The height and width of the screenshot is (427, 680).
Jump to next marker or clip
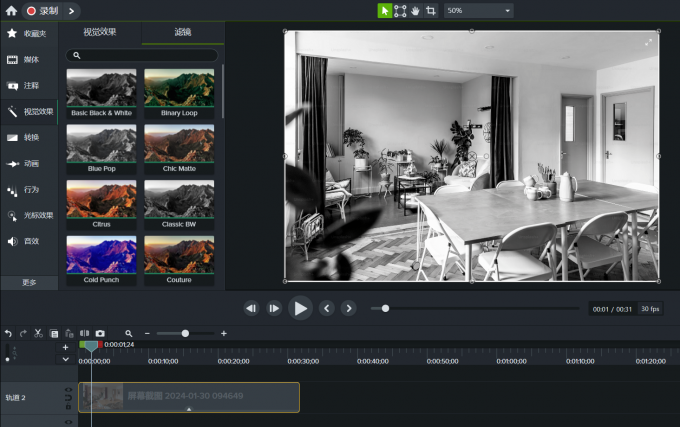(x=349, y=308)
